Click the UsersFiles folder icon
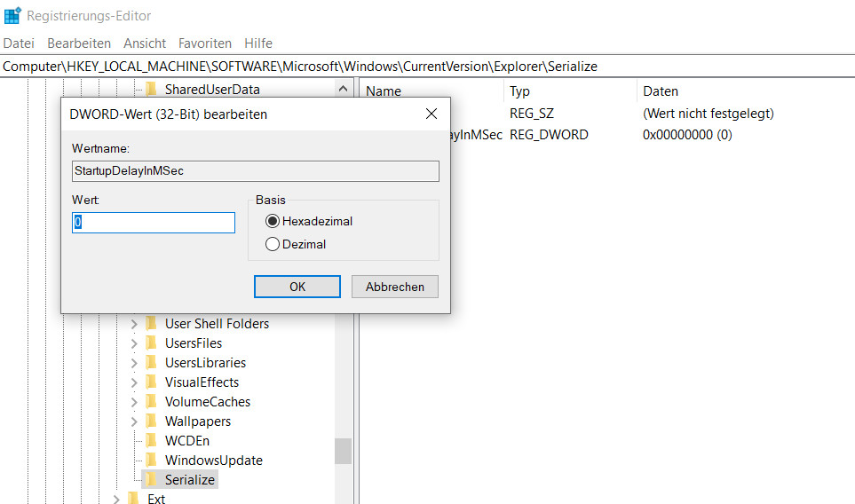The image size is (855, 504). 152,343
